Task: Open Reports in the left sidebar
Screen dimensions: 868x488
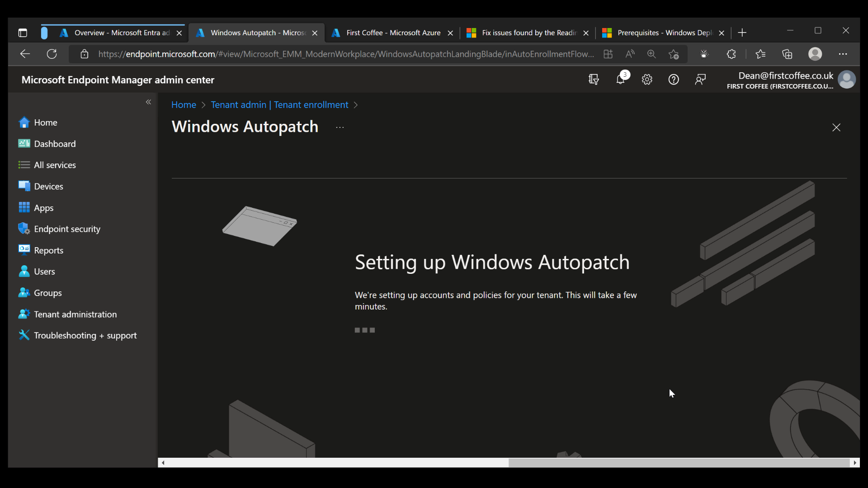Action: (49, 250)
